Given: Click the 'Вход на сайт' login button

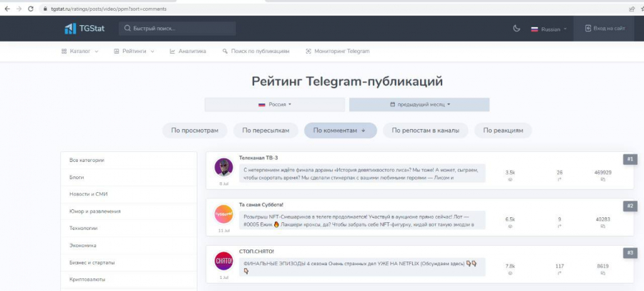Looking at the screenshot, I should [605, 29].
